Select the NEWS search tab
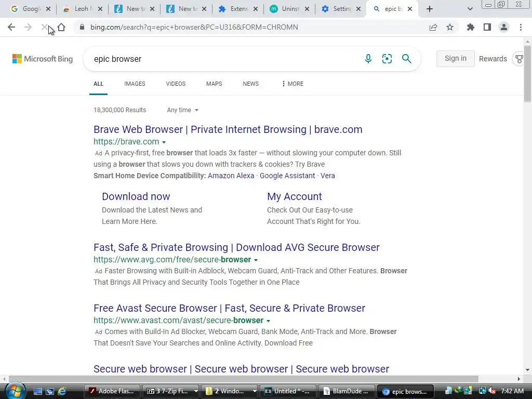 pyautogui.click(x=251, y=84)
